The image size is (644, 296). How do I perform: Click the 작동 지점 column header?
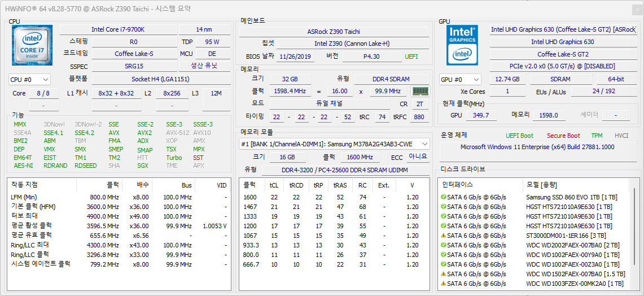[24, 185]
